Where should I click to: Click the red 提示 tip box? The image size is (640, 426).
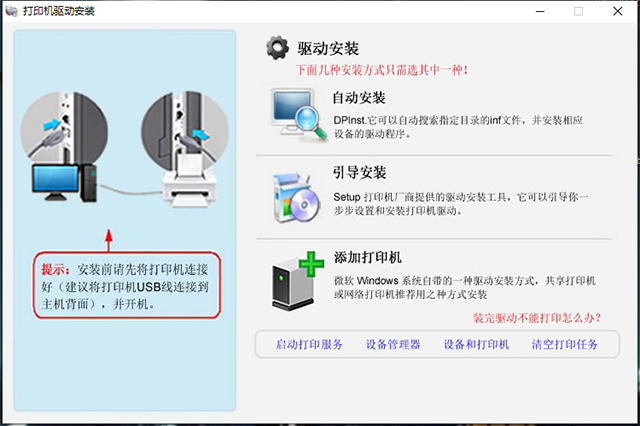point(127,285)
